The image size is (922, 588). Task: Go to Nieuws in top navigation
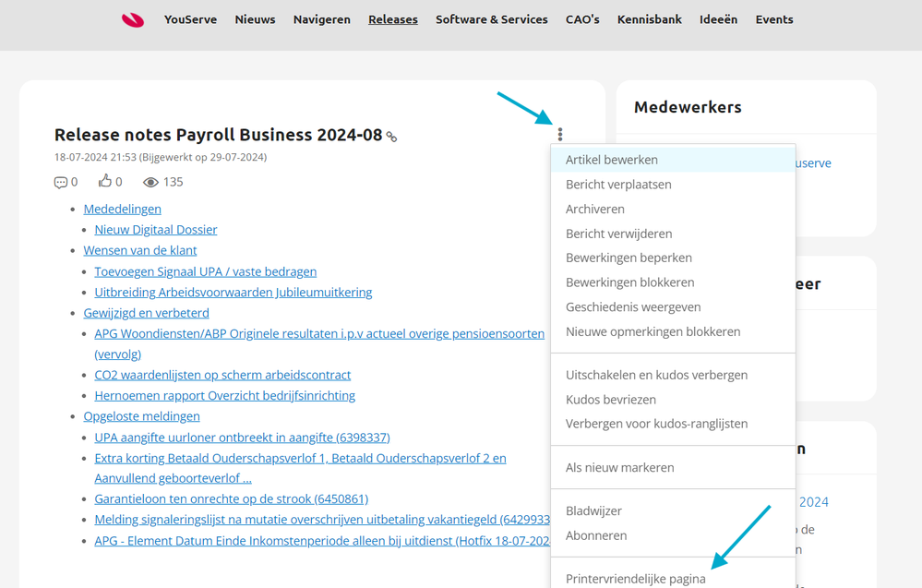tap(256, 19)
